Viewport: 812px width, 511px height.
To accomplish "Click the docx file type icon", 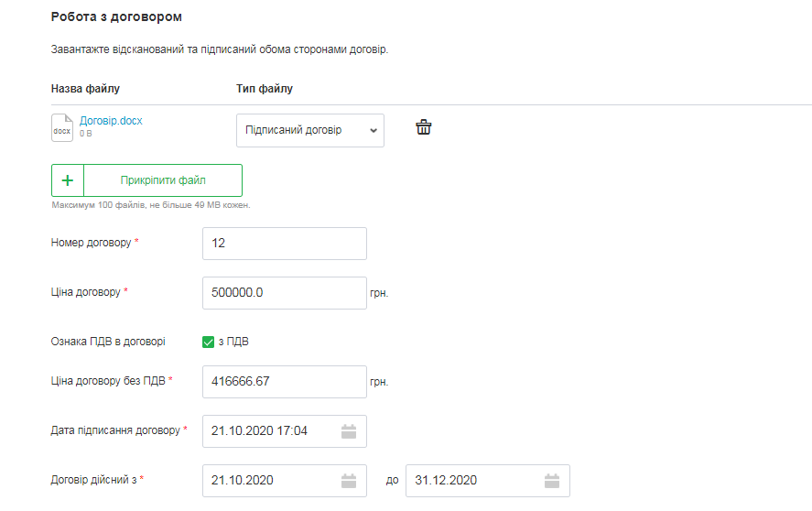I will (x=61, y=128).
